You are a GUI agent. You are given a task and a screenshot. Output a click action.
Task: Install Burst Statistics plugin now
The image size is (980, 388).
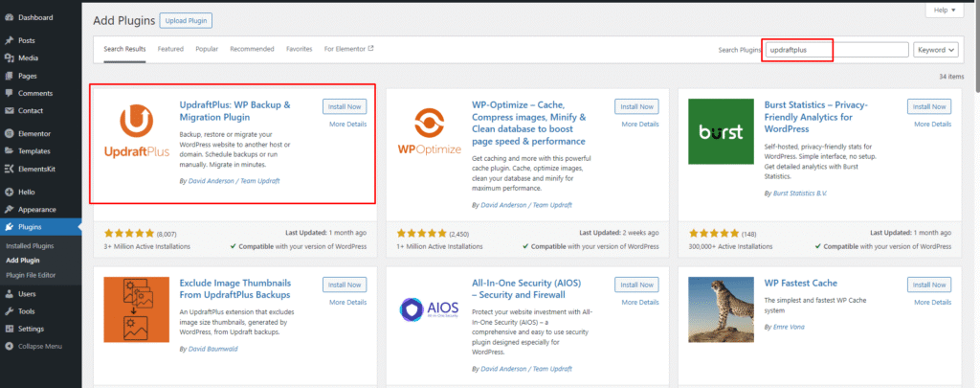pyautogui.click(x=929, y=106)
